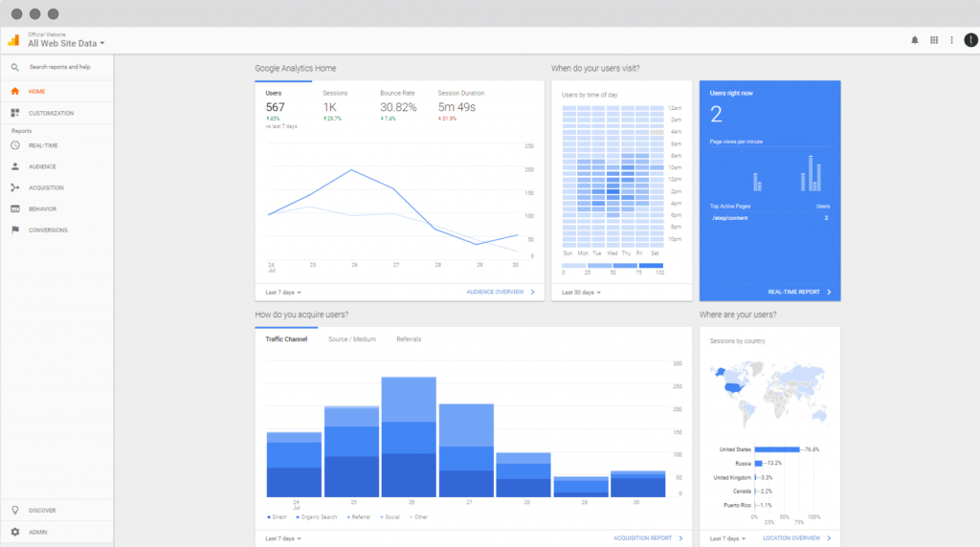Open the LOCATION OVERVIEW link
The height and width of the screenshot is (547, 980).
point(791,537)
